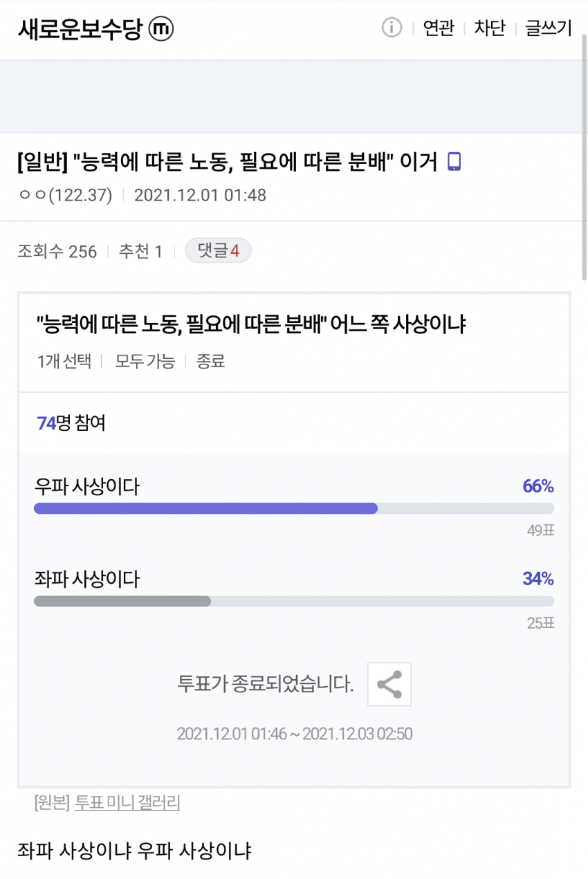
Task: Jump to comments via 댓글 4 button
Action: pos(218,251)
